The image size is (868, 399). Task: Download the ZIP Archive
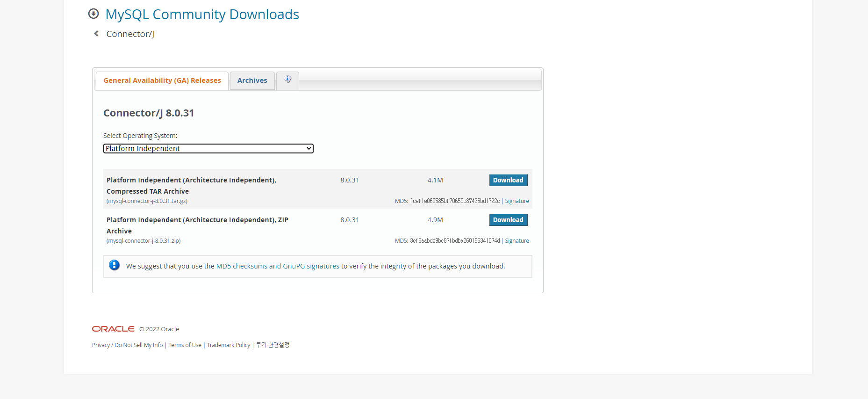click(x=508, y=220)
